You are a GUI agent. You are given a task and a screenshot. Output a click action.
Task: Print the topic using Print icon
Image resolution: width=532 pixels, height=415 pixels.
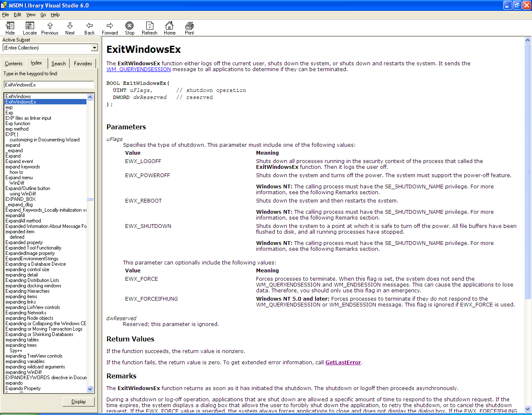tap(190, 26)
